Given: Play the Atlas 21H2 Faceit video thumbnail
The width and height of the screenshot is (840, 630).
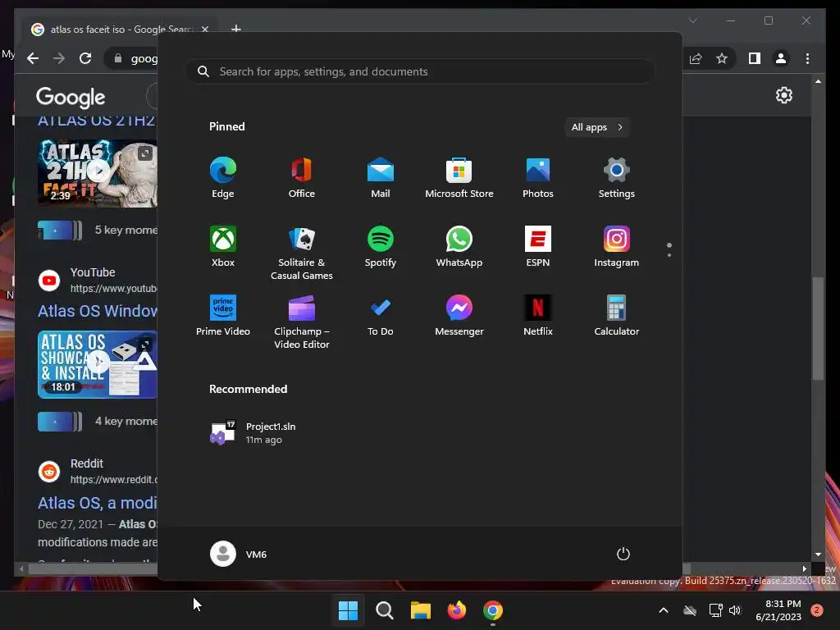Looking at the screenshot, I should (98, 174).
